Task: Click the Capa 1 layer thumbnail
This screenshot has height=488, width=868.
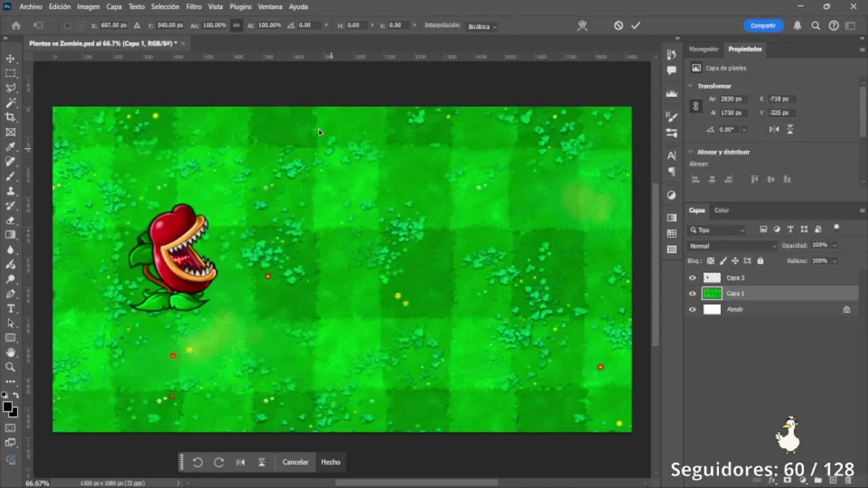Action: pos(712,293)
